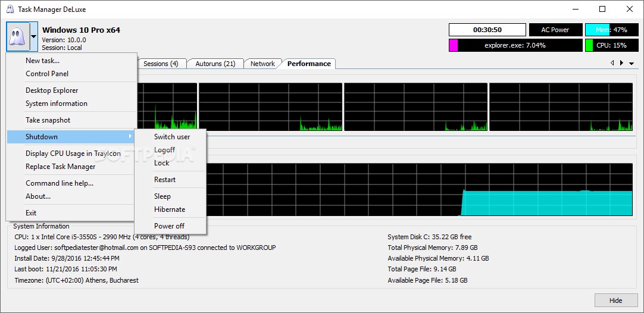Screen dimensions: 644x313
Task: Click Total Page File: 9.14 GB
Action: tap(422, 269)
